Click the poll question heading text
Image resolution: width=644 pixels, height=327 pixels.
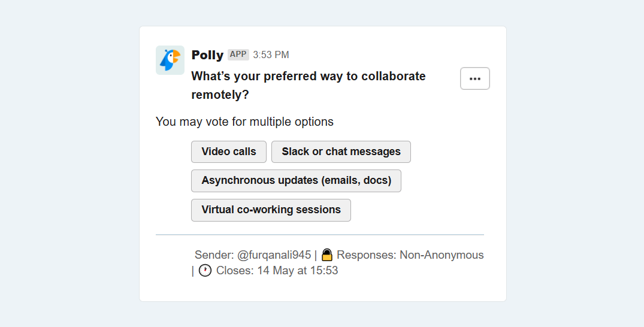[x=308, y=77]
